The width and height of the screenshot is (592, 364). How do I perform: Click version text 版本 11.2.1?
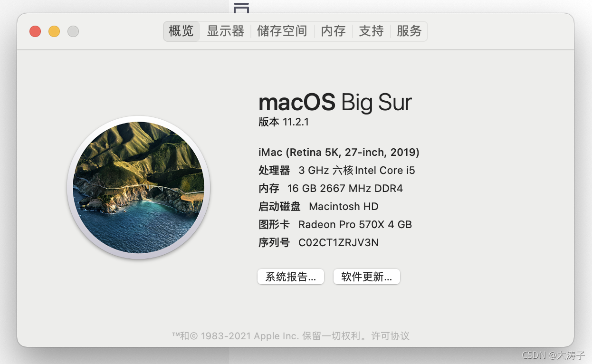[x=284, y=122]
